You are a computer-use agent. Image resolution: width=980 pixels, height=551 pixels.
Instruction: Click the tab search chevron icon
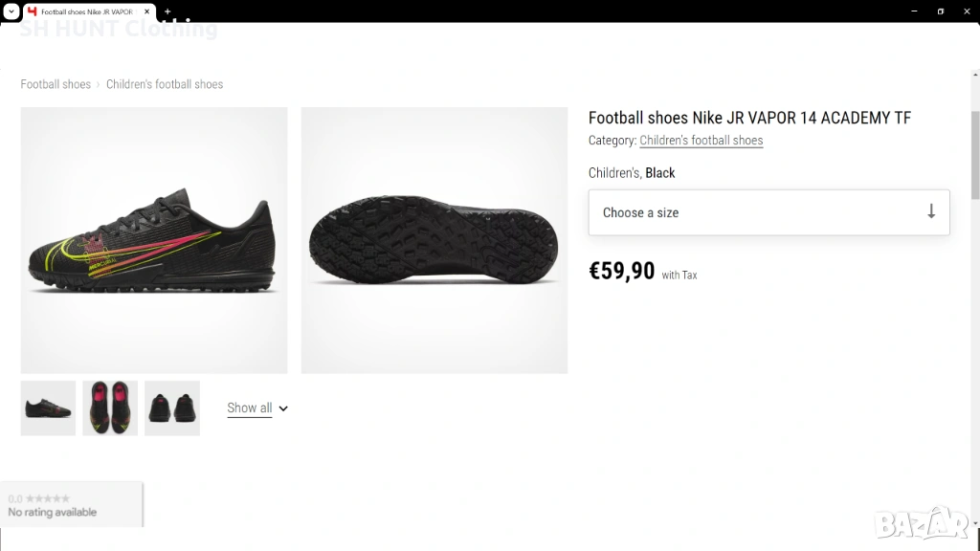pyautogui.click(x=11, y=11)
